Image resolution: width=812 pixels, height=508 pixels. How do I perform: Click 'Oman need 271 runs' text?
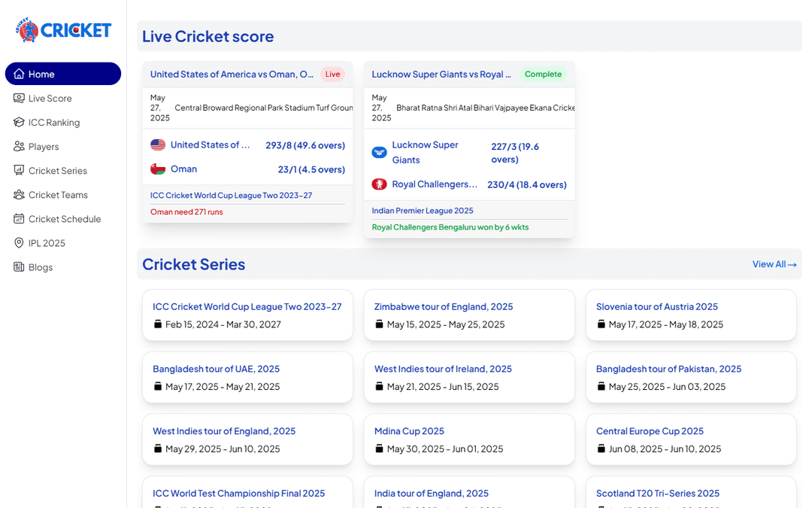186,211
